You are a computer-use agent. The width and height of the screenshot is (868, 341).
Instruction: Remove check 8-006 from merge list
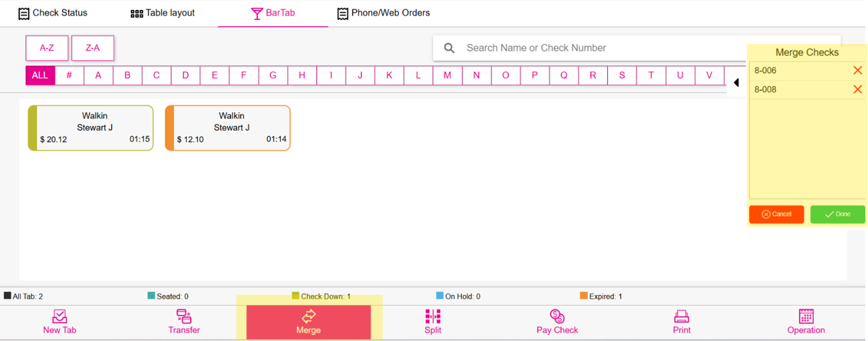point(857,70)
